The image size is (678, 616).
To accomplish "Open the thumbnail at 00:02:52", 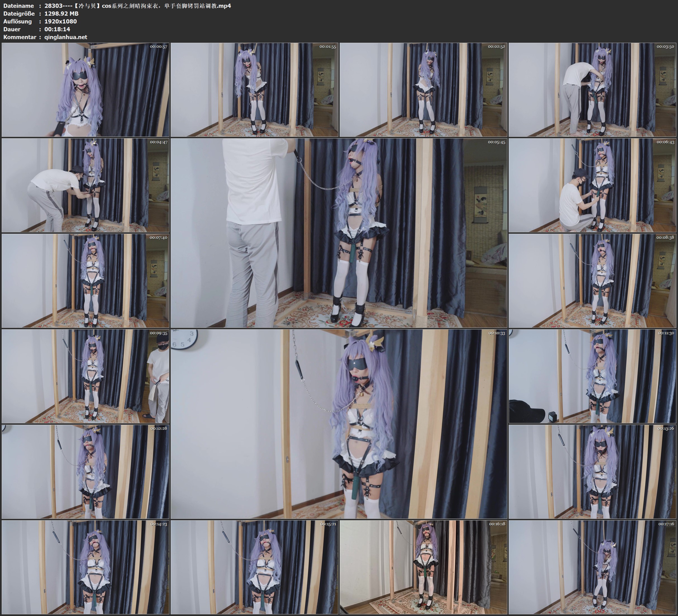I will point(424,90).
